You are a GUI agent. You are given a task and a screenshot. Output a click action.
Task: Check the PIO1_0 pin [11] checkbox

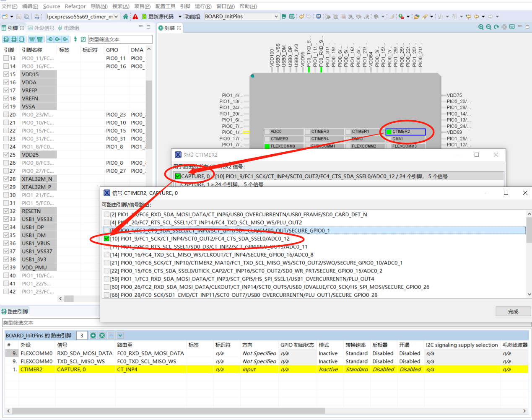106,247
